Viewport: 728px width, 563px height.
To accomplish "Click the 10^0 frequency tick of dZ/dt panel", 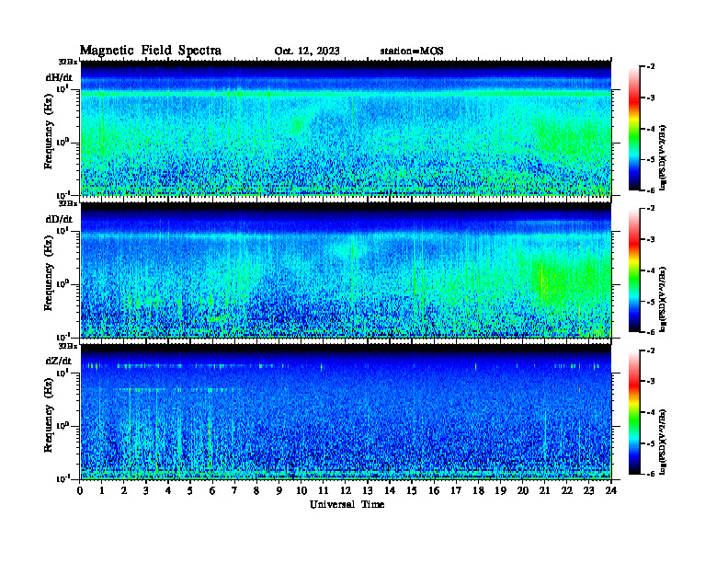I will pos(63,425).
